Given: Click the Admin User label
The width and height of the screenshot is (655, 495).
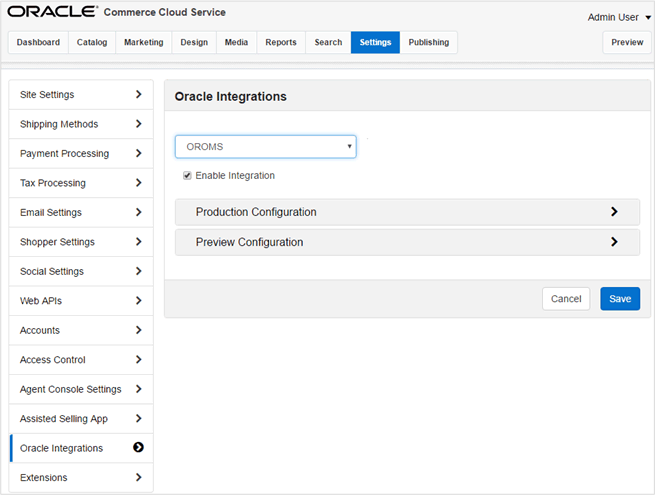Looking at the screenshot, I should 613,17.
